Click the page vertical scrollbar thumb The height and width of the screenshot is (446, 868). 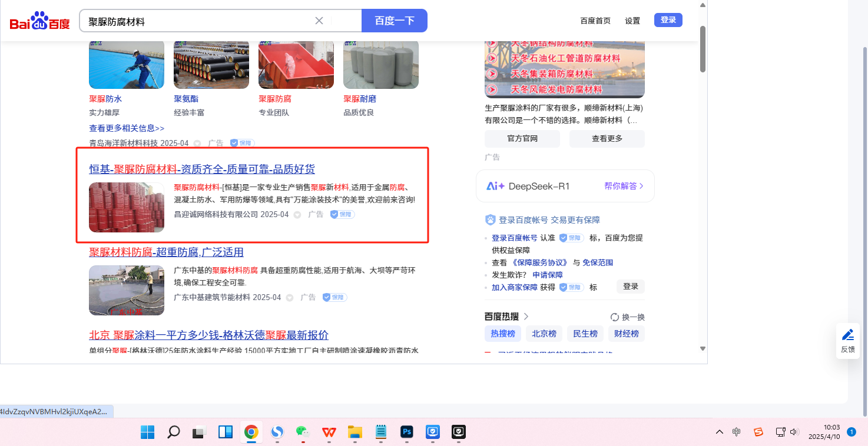pyautogui.click(x=702, y=49)
